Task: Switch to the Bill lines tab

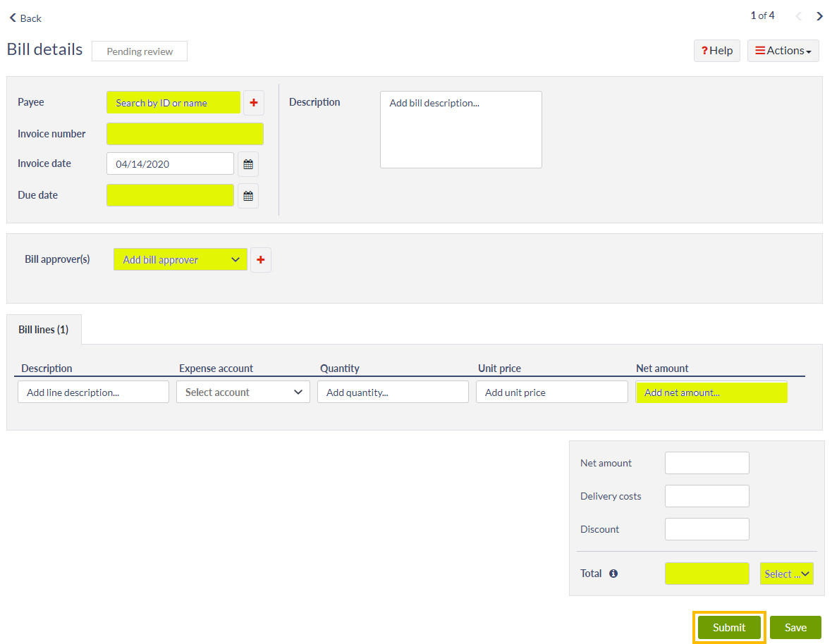Action: (44, 329)
